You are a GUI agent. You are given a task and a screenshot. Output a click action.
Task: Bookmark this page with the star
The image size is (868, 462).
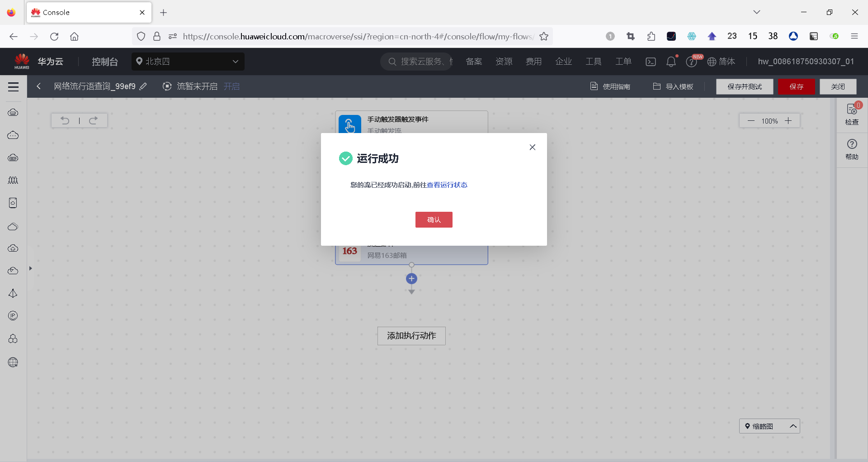(544, 37)
